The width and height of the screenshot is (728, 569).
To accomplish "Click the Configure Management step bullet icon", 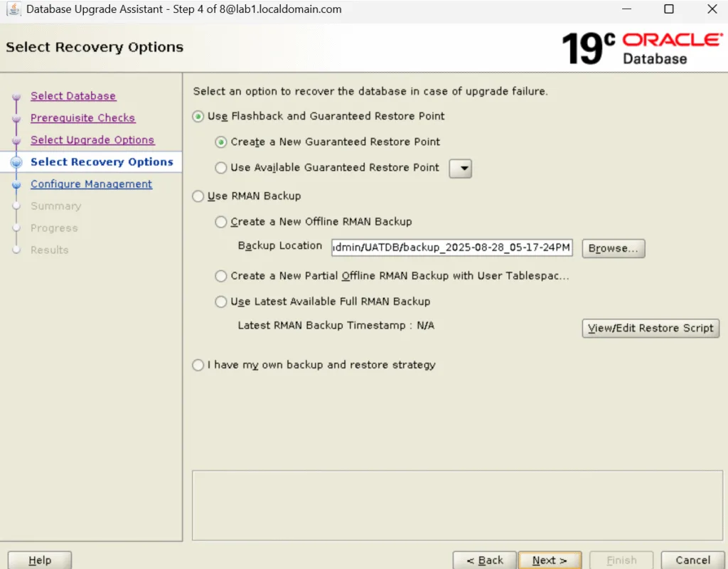I will tap(17, 184).
